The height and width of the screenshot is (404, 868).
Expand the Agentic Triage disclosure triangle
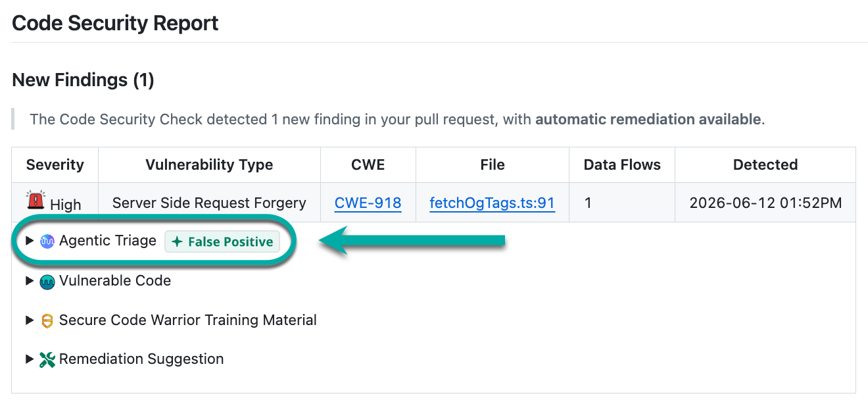pyautogui.click(x=29, y=241)
